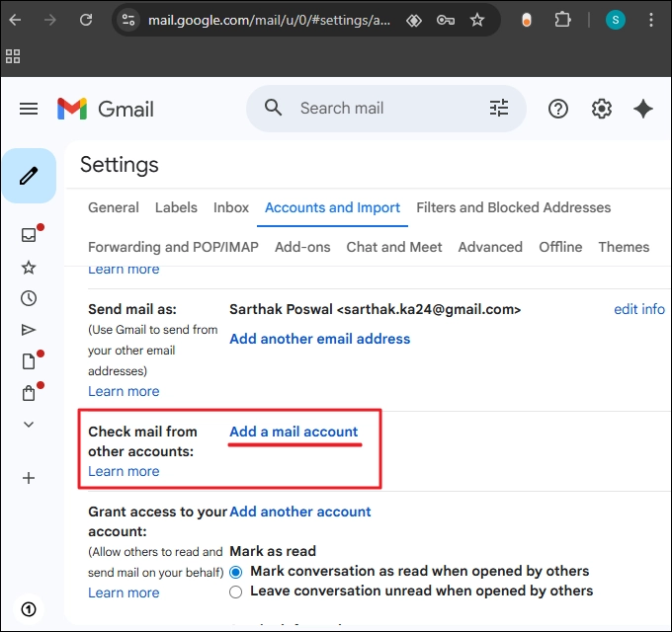Open Gmail Support help icon

[x=558, y=109]
